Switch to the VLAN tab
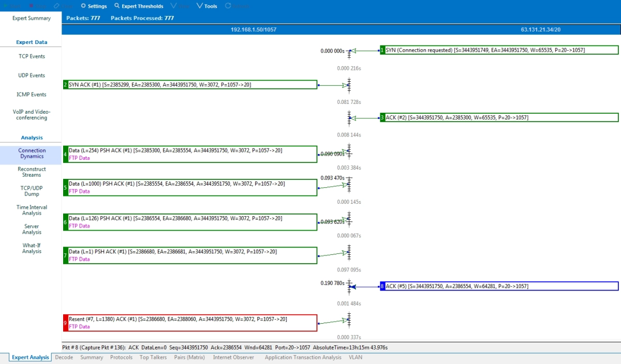The height and width of the screenshot is (364, 621). click(x=356, y=357)
